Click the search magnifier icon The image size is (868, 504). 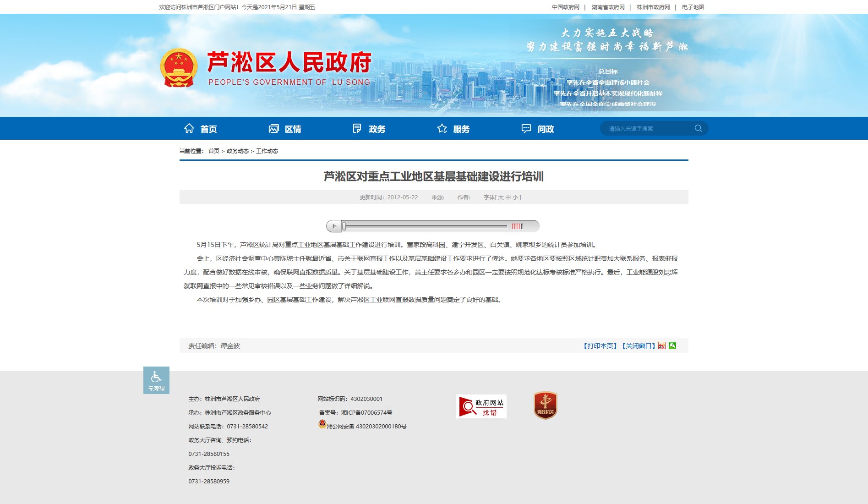tap(699, 128)
